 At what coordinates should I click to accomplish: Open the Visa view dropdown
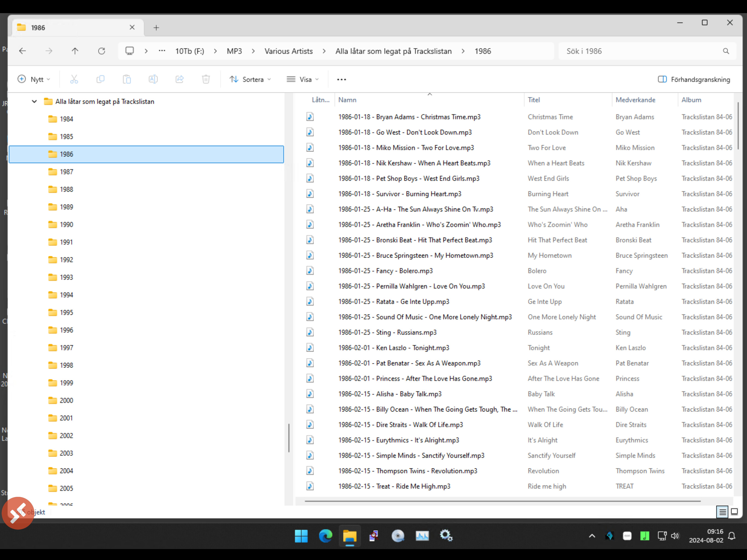pyautogui.click(x=303, y=79)
